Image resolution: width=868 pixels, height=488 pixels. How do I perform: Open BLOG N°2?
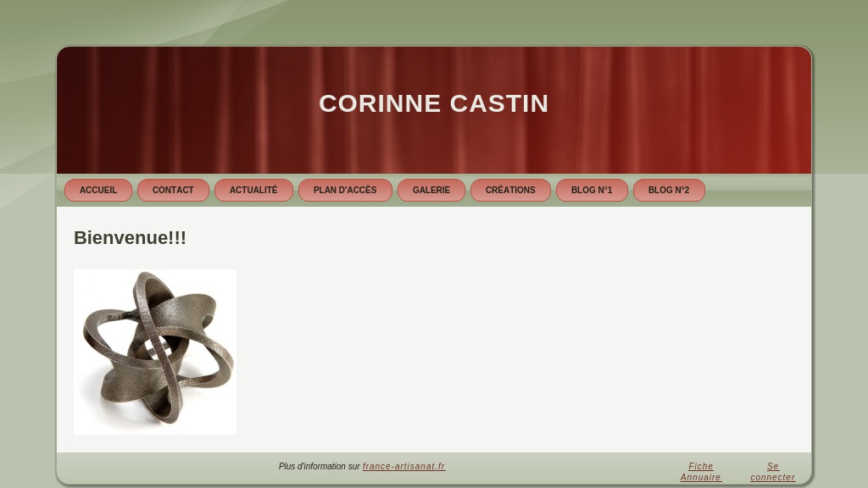[x=669, y=190]
